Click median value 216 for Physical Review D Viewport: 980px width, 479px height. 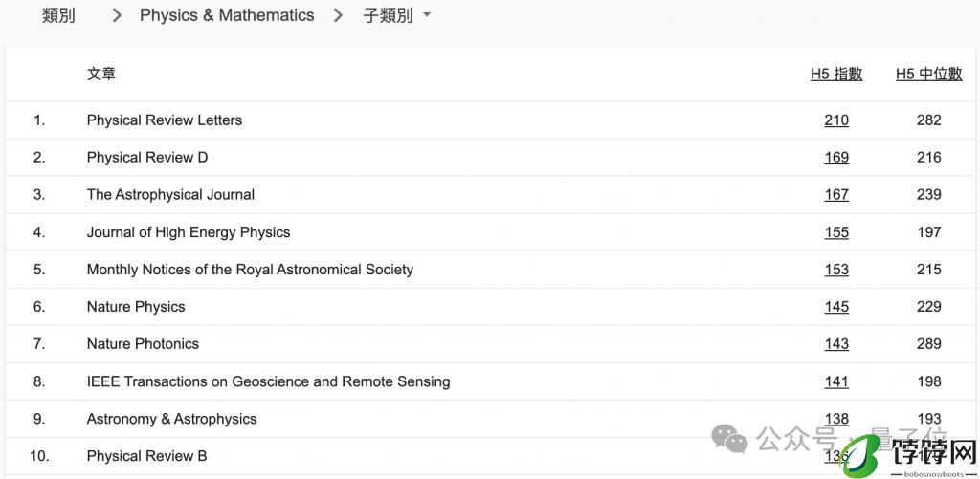point(928,158)
